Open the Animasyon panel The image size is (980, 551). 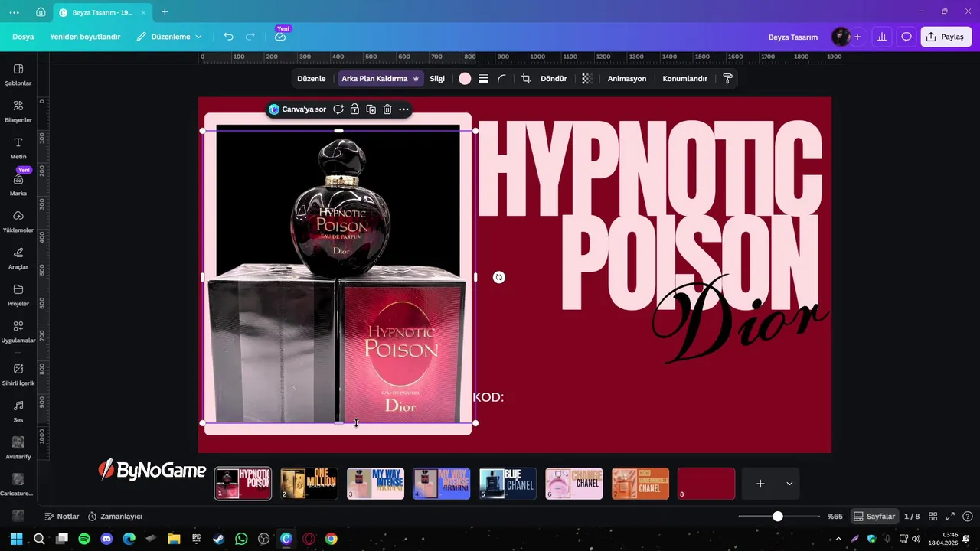click(x=627, y=79)
